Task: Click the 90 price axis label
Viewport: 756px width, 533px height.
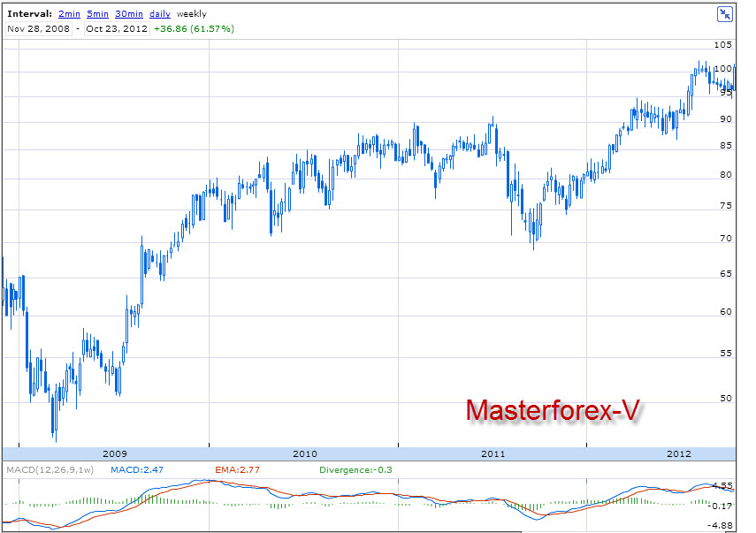Action: pos(726,119)
